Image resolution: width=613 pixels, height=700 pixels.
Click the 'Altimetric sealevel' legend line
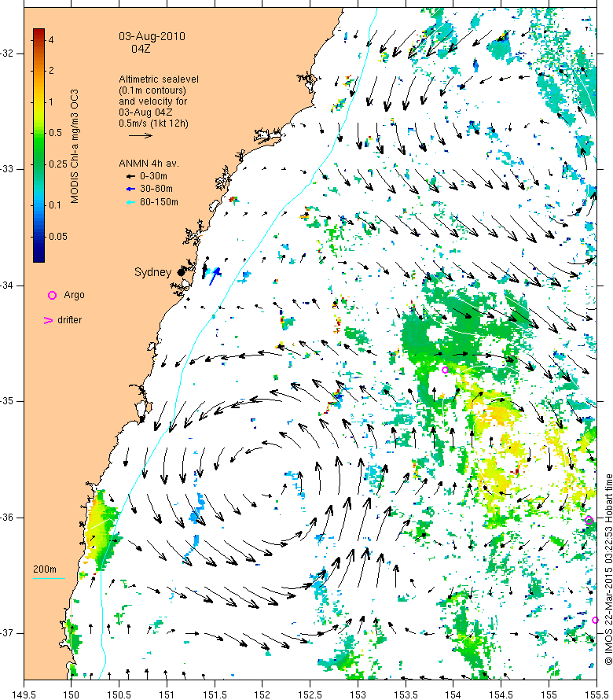[x=159, y=79]
